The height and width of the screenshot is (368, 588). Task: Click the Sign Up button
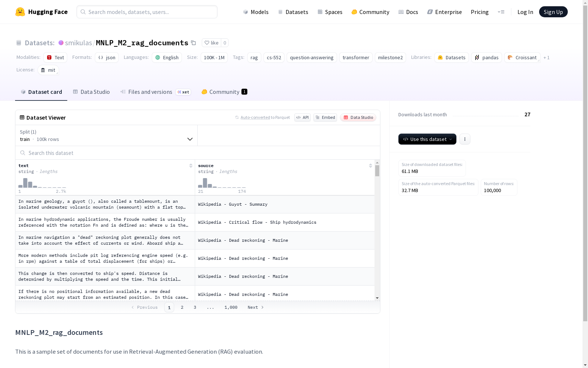pyautogui.click(x=553, y=12)
